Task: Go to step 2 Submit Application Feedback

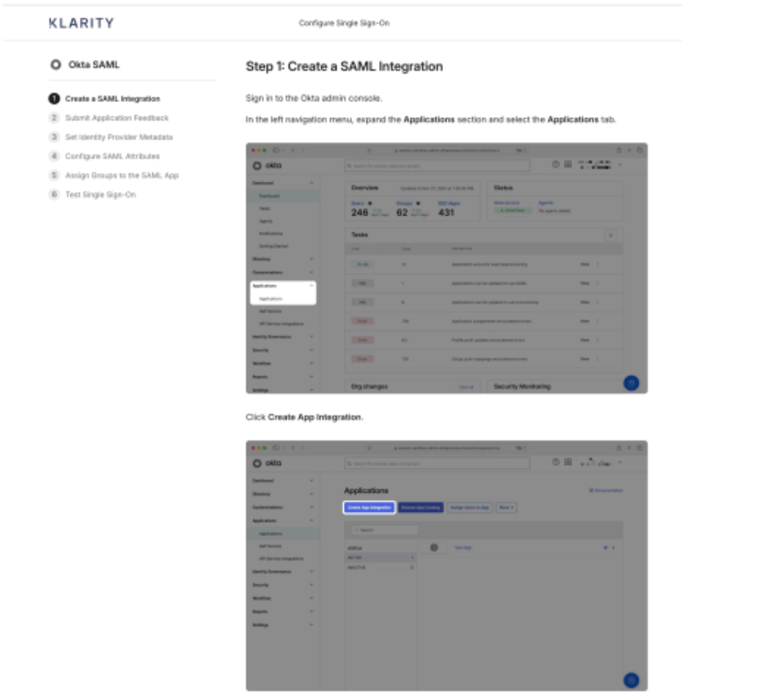Action: pyautogui.click(x=109, y=118)
